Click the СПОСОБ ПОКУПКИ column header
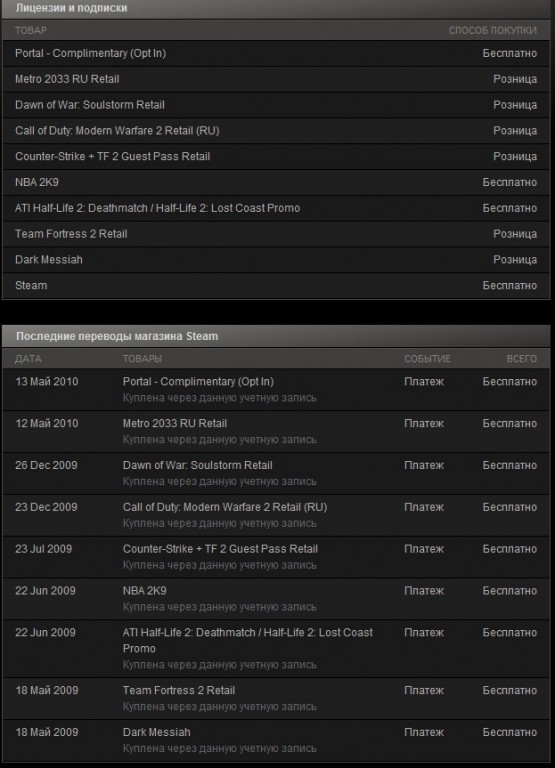Image resolution: width=555 pixels, height=768 pixels. click(x=493, y=30)
